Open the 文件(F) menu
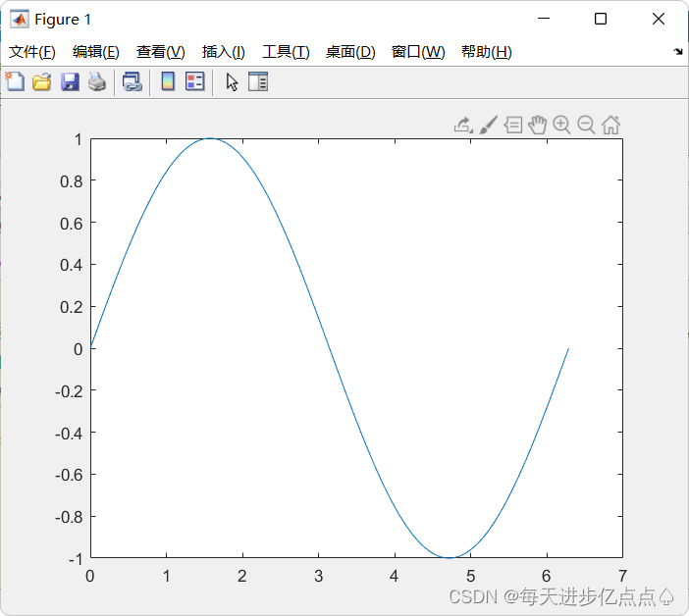 click(x=32, y=52)
